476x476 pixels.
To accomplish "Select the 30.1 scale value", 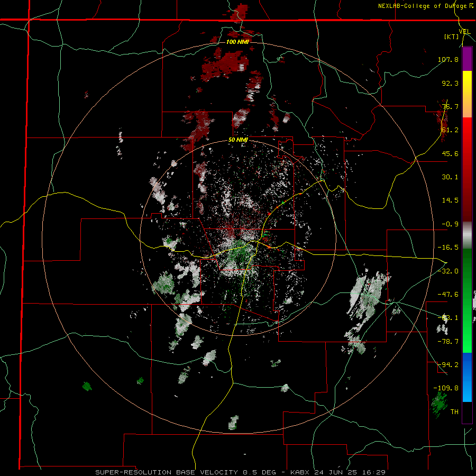I will [x=450, y=177].
